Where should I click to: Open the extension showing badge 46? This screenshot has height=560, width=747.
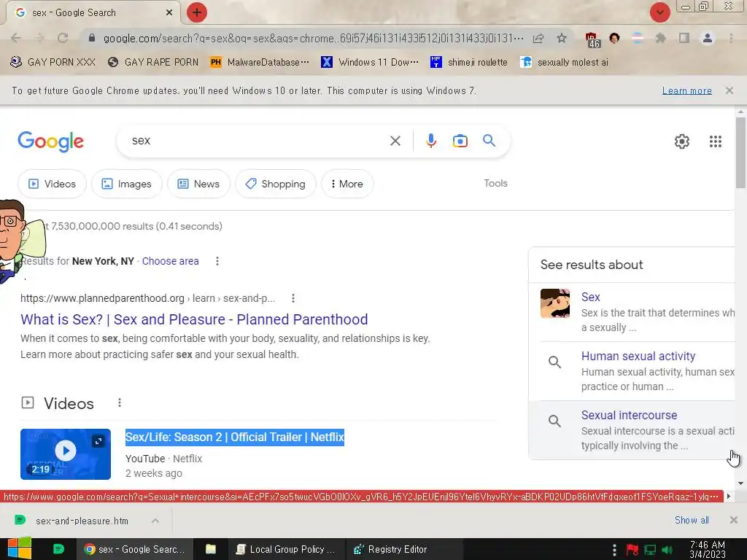(x=592, y=39)
